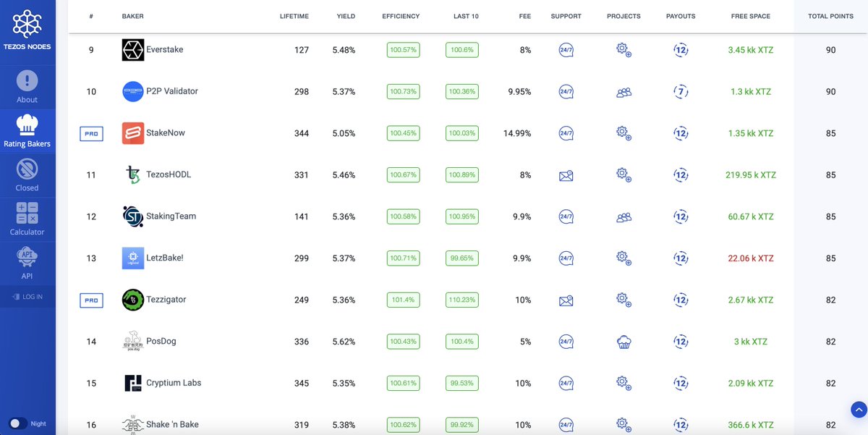This screenshot has width=868, height=435.
Task: Click StakeNow 24/7 support icon
Action: (x=566, y=134)
